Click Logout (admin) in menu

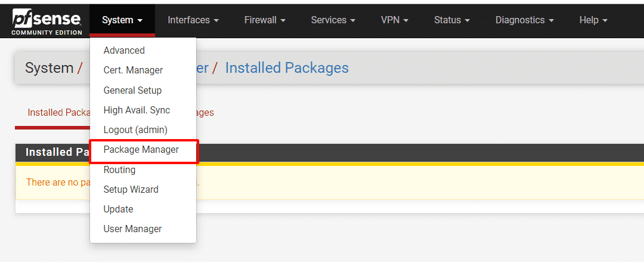pyautogui.click(x=135, y=130)
